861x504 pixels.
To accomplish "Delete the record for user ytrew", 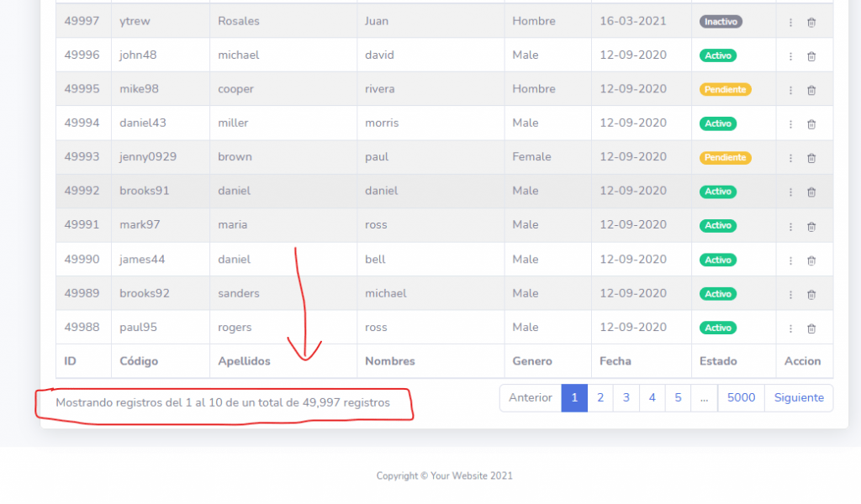I will pos(811,22).
